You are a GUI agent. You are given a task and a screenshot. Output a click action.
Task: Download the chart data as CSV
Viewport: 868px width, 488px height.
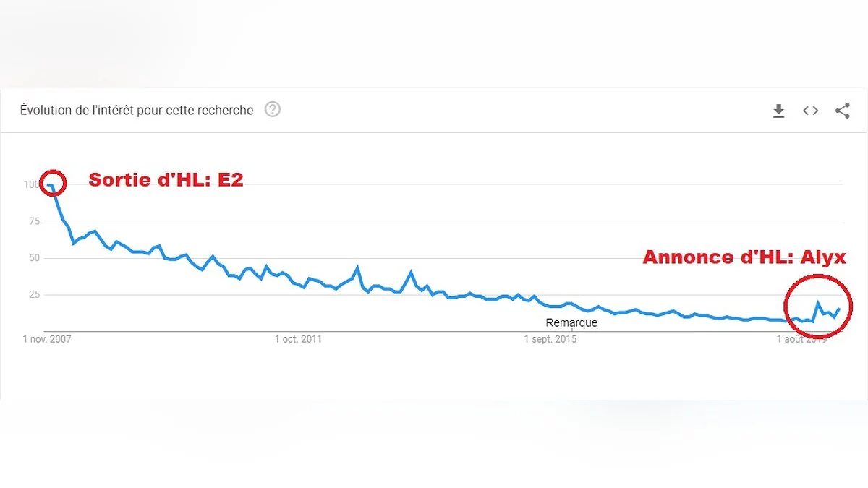point(778,111)
